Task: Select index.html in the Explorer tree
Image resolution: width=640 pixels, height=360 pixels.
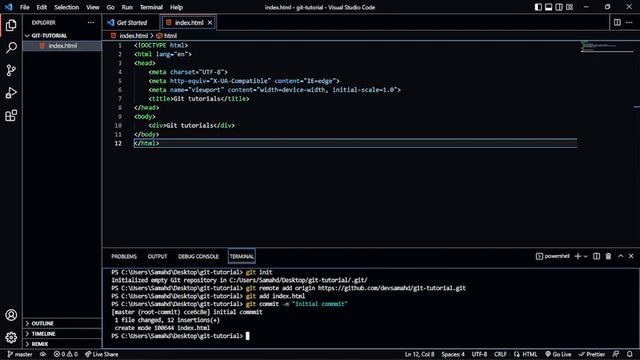Action: 62,46
